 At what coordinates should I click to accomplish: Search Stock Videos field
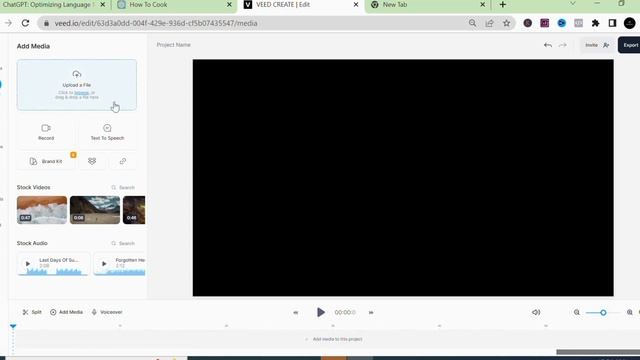coord(123,187)
